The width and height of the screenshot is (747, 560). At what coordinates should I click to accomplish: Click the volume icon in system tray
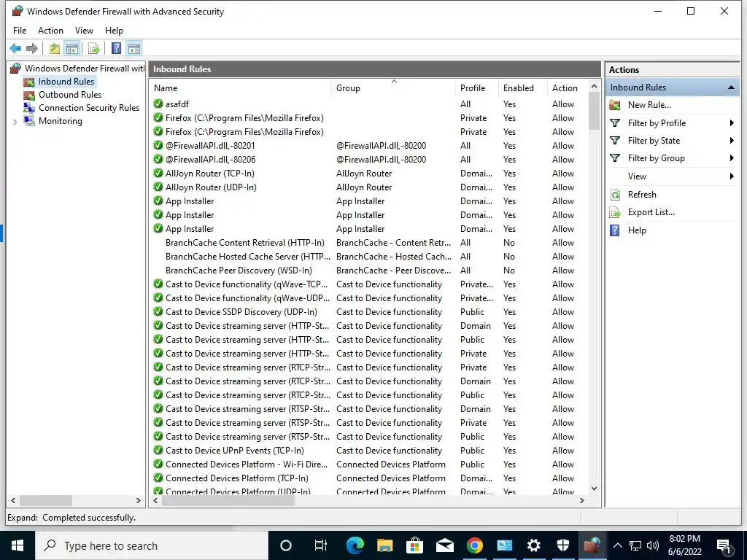[x=653, y=545]
